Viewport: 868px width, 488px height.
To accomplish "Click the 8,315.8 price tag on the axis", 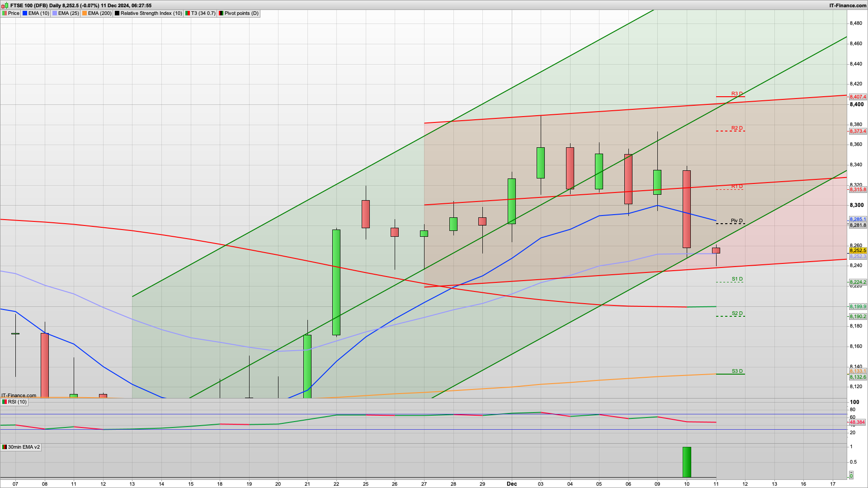I will (x=858, y=190).
